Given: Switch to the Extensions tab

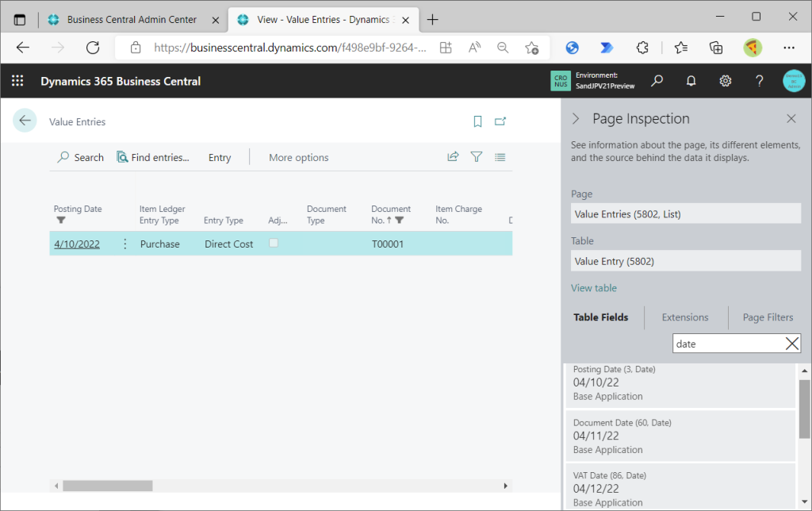Looking at the screenshot, I should (685, 317).
